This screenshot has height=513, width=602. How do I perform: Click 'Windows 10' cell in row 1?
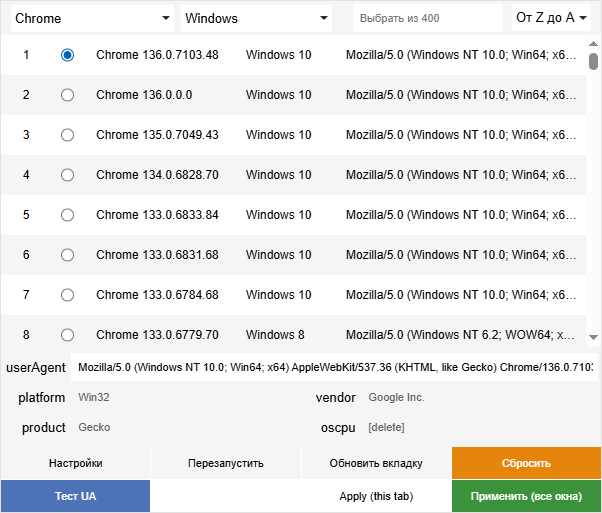coord(278,55)
